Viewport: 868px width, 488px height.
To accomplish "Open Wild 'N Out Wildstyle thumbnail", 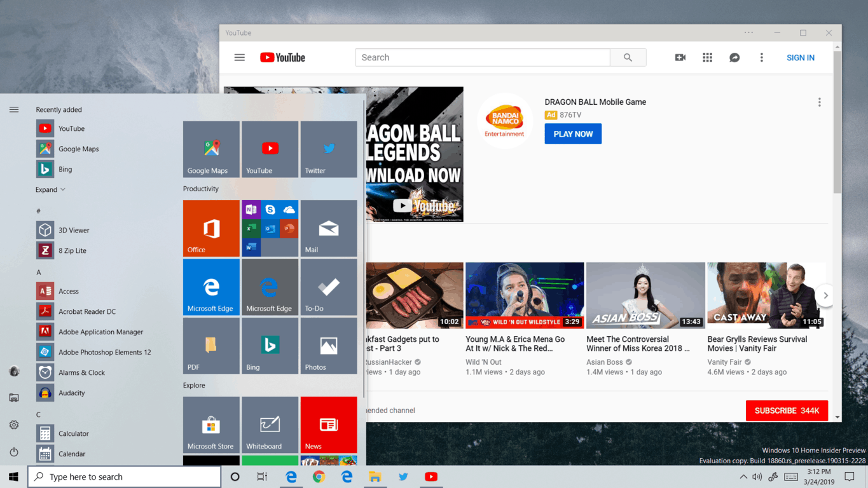I will [525, 295].
